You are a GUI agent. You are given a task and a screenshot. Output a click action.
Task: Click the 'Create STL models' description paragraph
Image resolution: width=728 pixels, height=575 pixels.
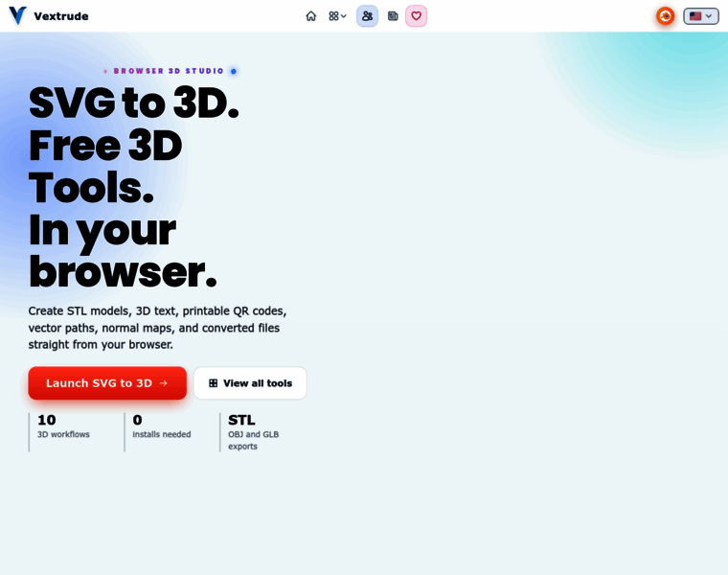click(157, 328)
